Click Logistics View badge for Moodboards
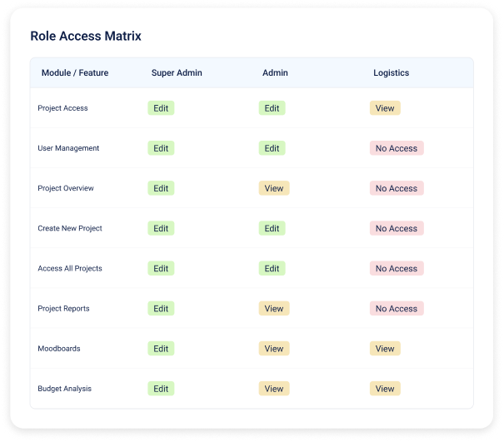Viewport: 504px width, 442px height. click(385, 349)
